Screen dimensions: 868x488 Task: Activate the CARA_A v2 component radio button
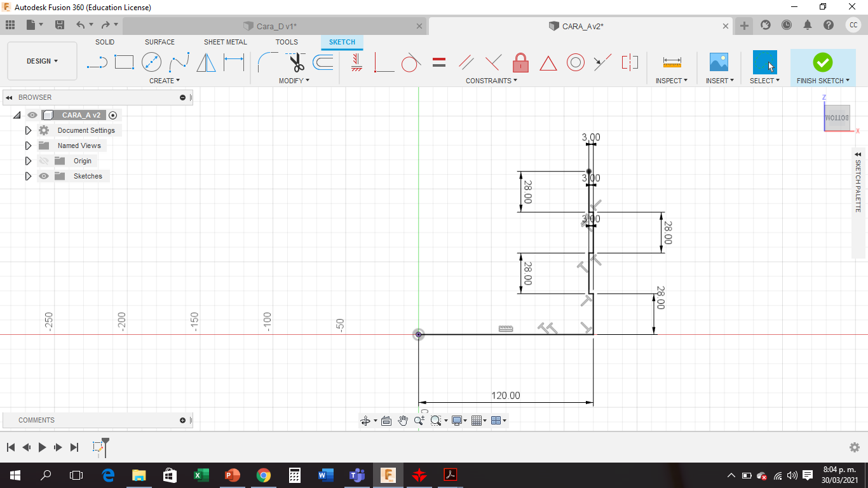tap(113, 115)
